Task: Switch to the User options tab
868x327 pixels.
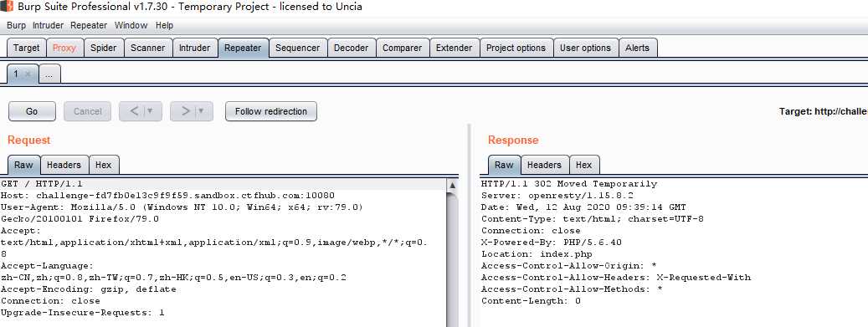Action: (x=585, y=49)
